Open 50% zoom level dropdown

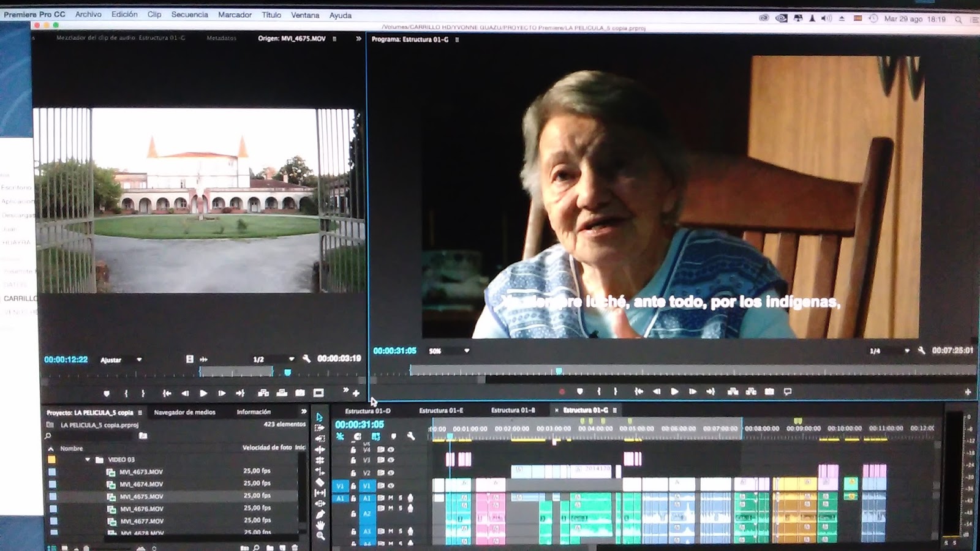click(449, 351)
